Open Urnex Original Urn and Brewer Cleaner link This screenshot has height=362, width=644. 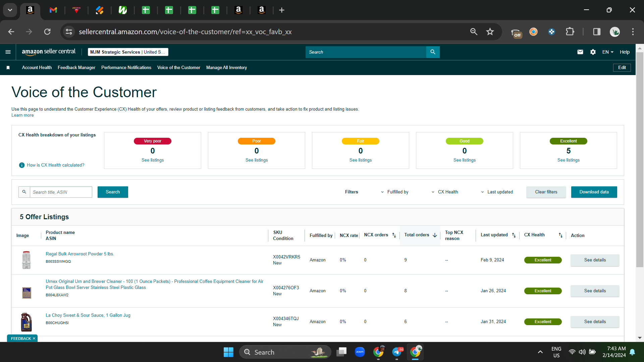tap(155, 285)
